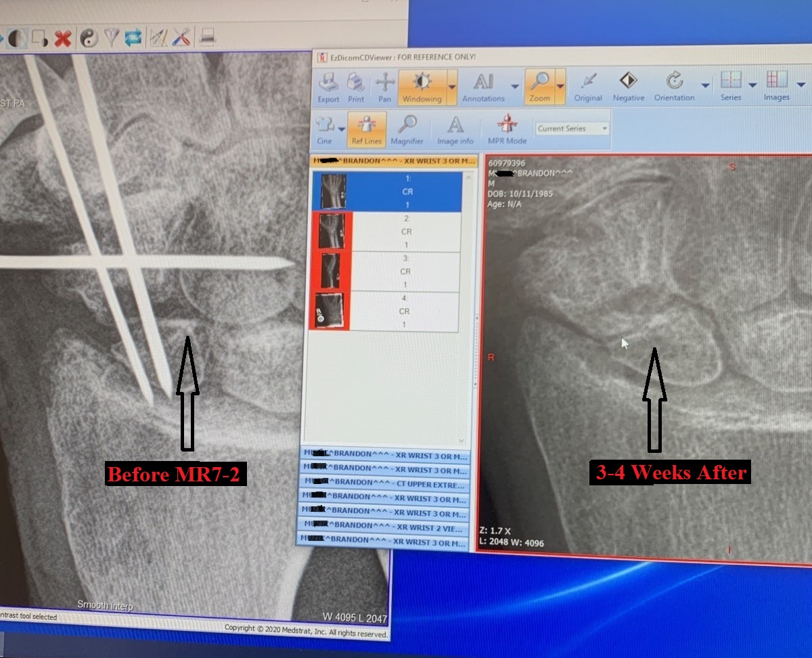This screenshot has width=812, height=658.
Task: Click Export in EzDicomCDViewer toolbar
Action: (328, 88)
